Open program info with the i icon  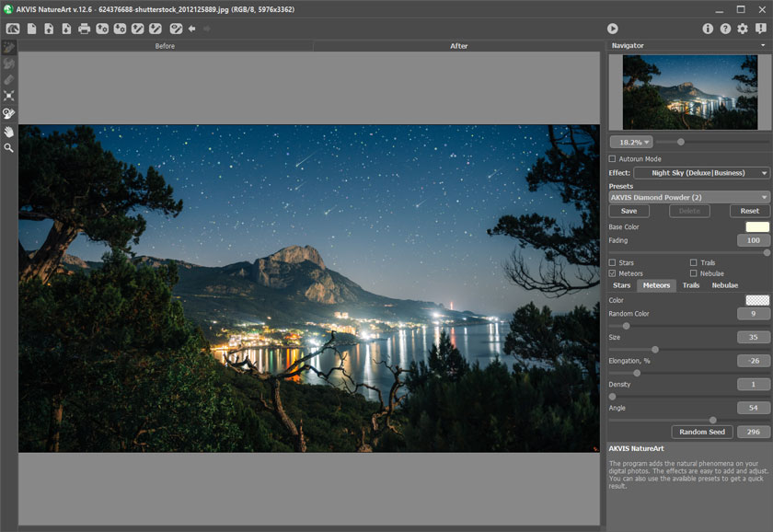[708, 29]
